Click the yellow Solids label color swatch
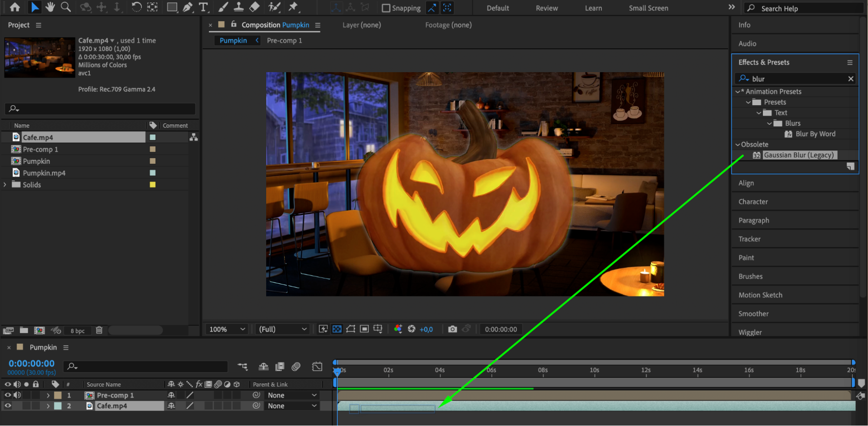The image size is (868, 426). (x=152, y=185)
